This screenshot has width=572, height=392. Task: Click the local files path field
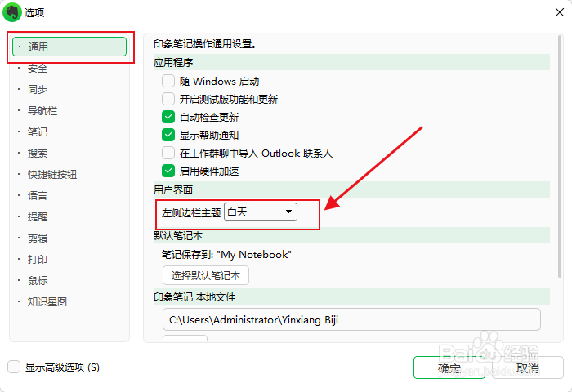pos(351,319)
